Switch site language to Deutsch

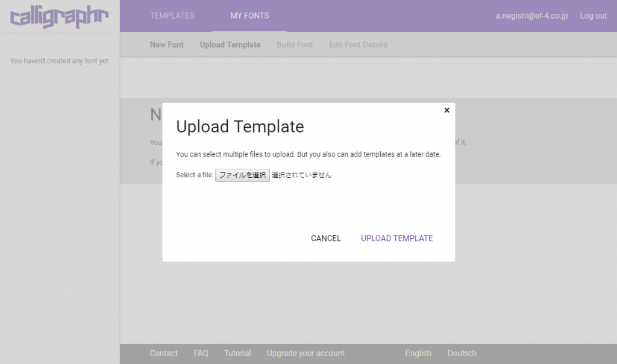pyautogui.click(x=462, y=353)
